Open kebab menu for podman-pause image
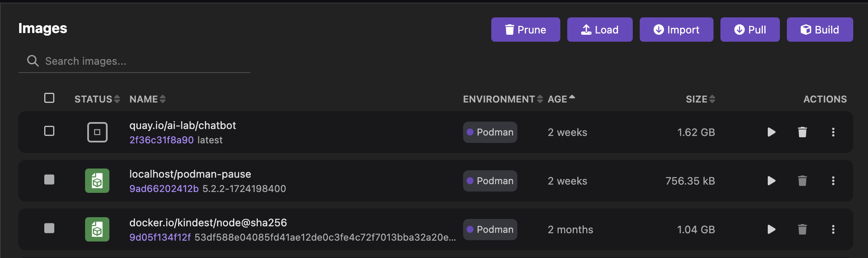 point(833,181)
